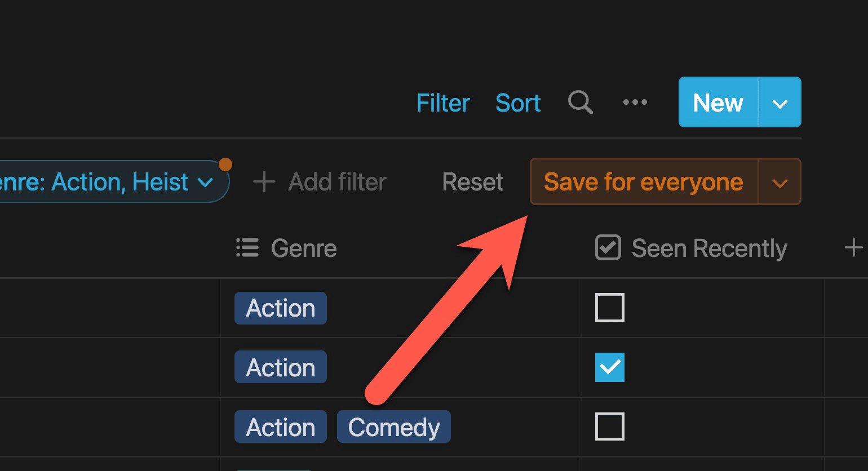Screen dimensions: 868x471
Task: Open the three-dots view options menu
Action: [635, 103]
